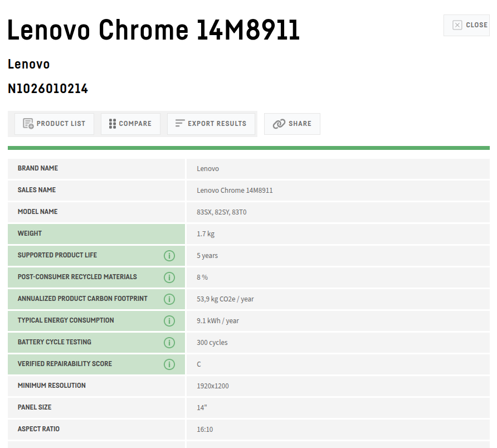Click the Brand Name value Lenovo
The height and width of the screenshot is (448, 497).
coord(208,169)
